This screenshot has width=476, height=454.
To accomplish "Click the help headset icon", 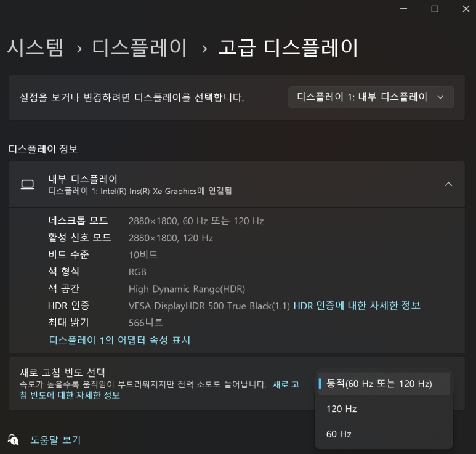I will (x=14, y=440).
